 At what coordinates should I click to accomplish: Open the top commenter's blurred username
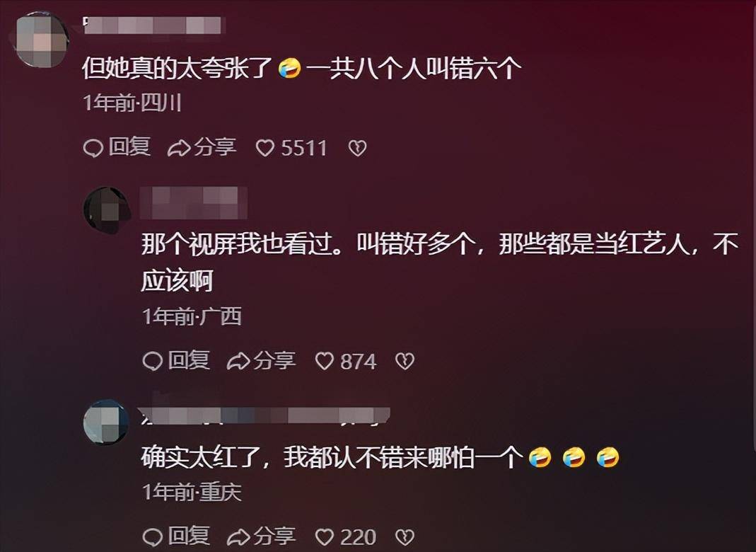[154, 25]
